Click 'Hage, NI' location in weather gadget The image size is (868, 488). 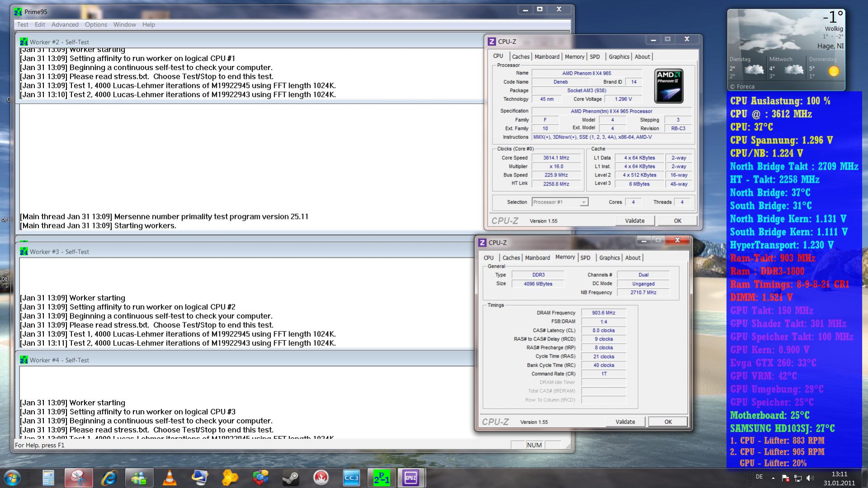pos(830,46)
